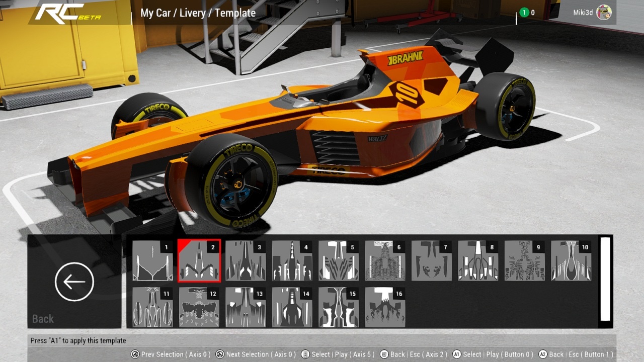Viewport: 644px width, 362px height.
Task: Click the Next Selection controller icon
Action: (220, 354)
